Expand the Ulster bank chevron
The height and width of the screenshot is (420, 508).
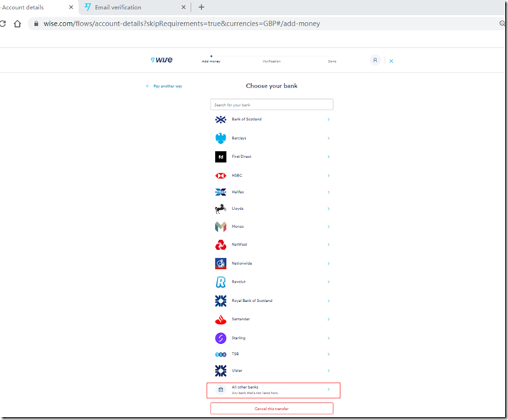click(328, 371)
